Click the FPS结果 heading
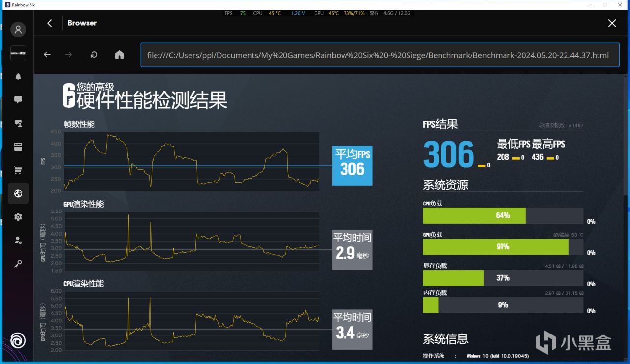The height and width of the screenshot is (364, 630). 441,124
